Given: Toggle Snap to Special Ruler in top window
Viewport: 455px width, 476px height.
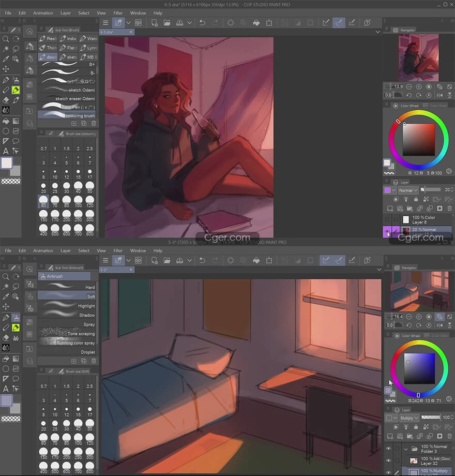Looking at the screenshot, I should (x=339, y=23).
